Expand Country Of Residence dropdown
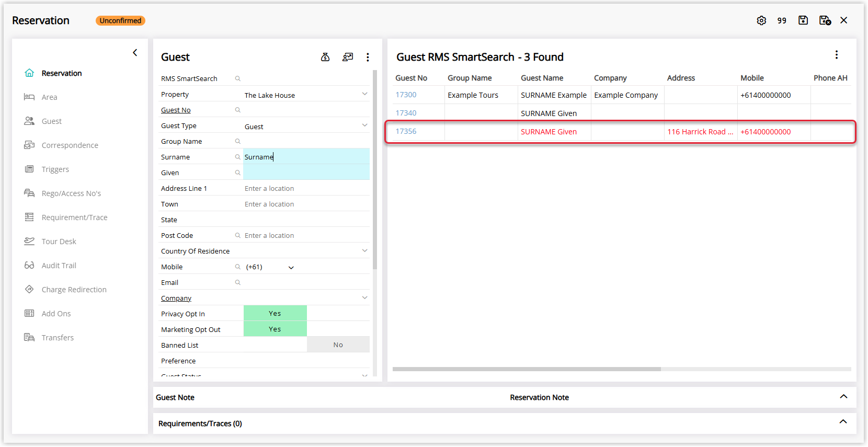Image resolution: width=868 pixels, height=447 pixels. (364, 251)
